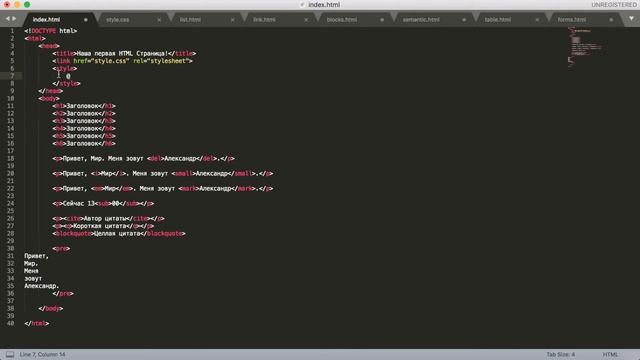
Task: Click the Привет, text on line 31
Action: coord(36,256)
